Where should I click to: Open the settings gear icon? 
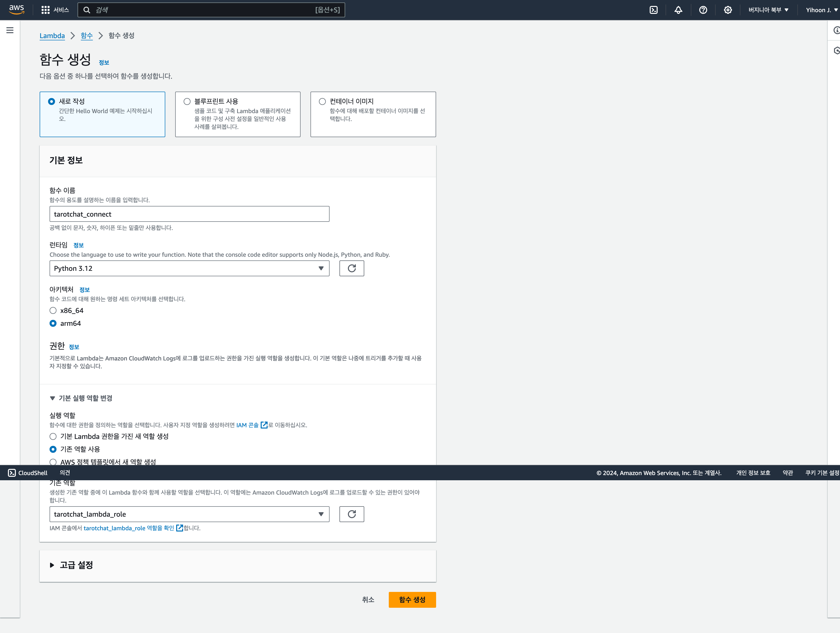728,10
